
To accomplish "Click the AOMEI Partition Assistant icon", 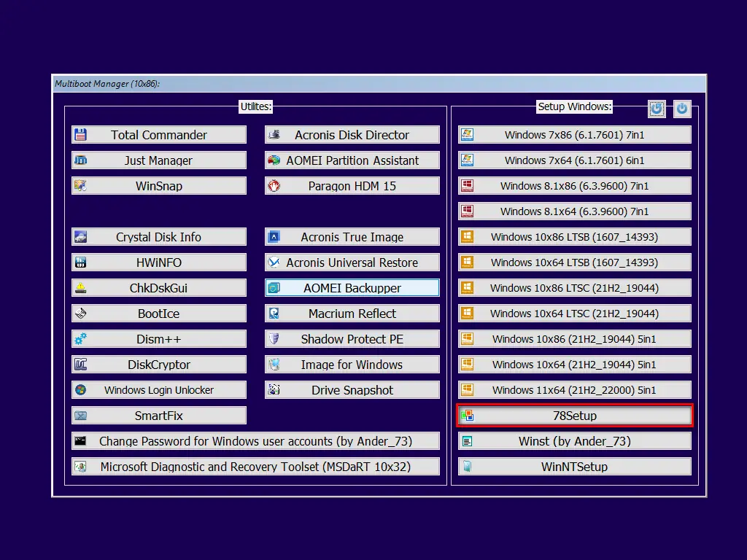I will (x=274, y=160).
